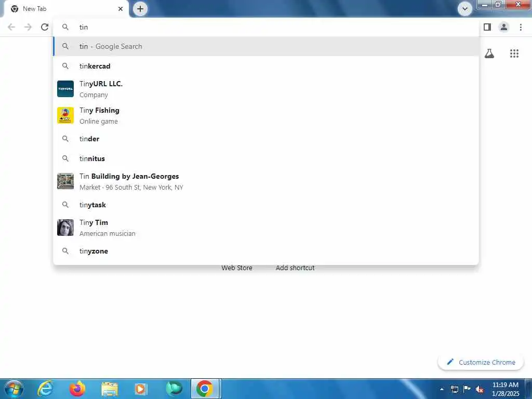Choose the tinnitus suggestion
The height and width of the screenshot is (399, 532).
coord(266,158)
